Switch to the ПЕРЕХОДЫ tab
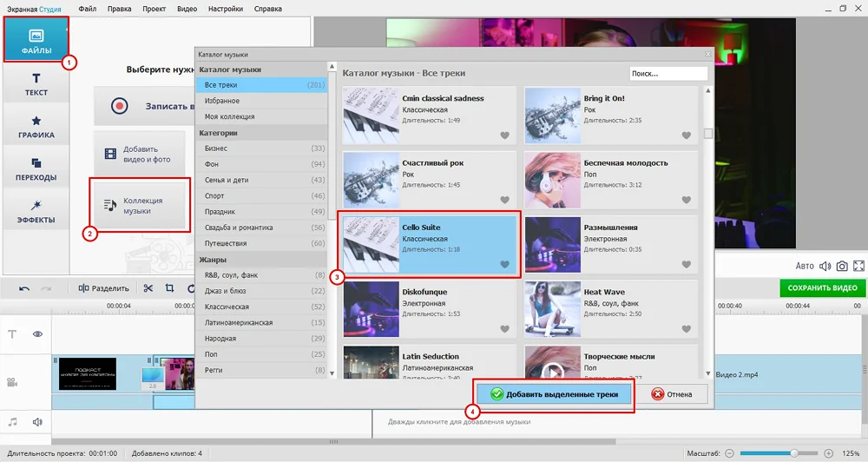868x462 pixels. [36, 168]
